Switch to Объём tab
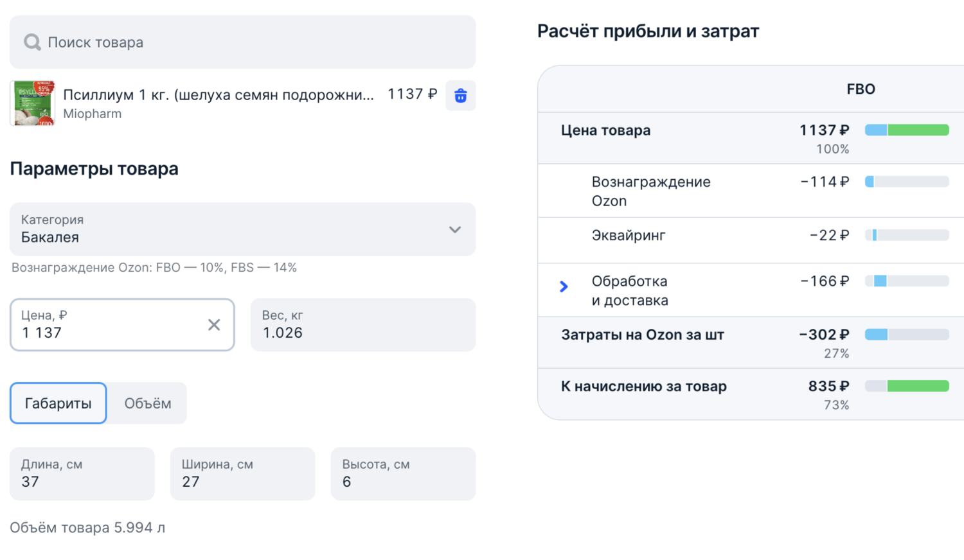 pos(147,403)
